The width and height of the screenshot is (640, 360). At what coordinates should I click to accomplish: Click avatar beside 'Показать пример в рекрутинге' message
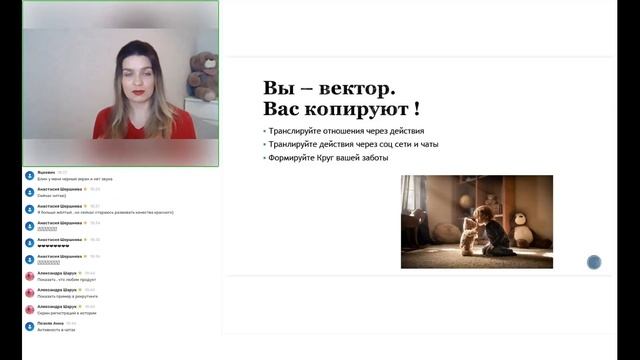[30, 293]
